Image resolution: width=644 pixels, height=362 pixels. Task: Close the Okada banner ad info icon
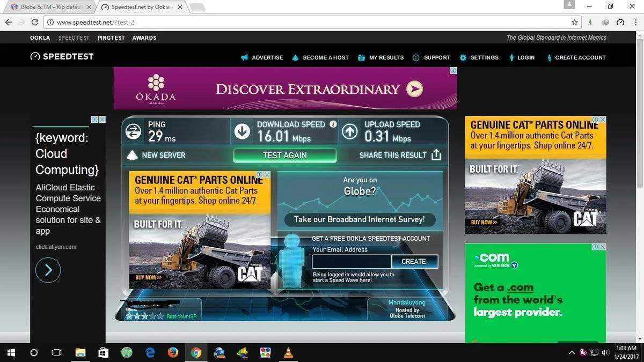[453, 70]
